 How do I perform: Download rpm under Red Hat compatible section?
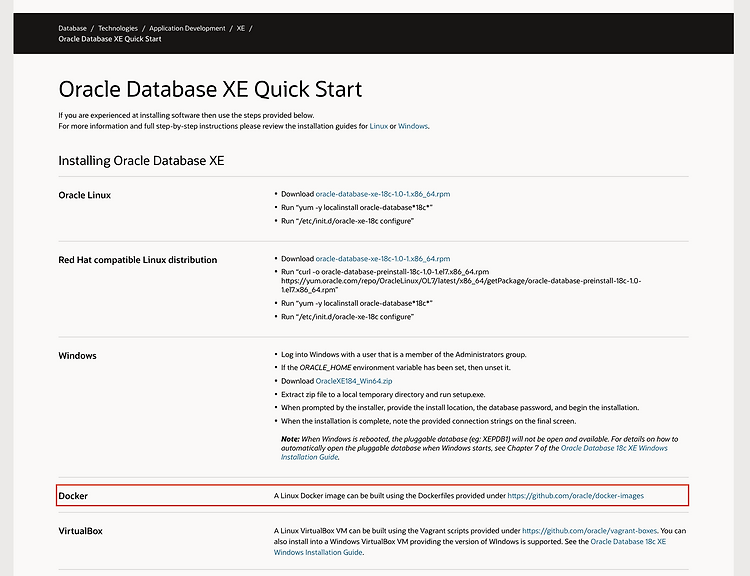tap(383, 258)
